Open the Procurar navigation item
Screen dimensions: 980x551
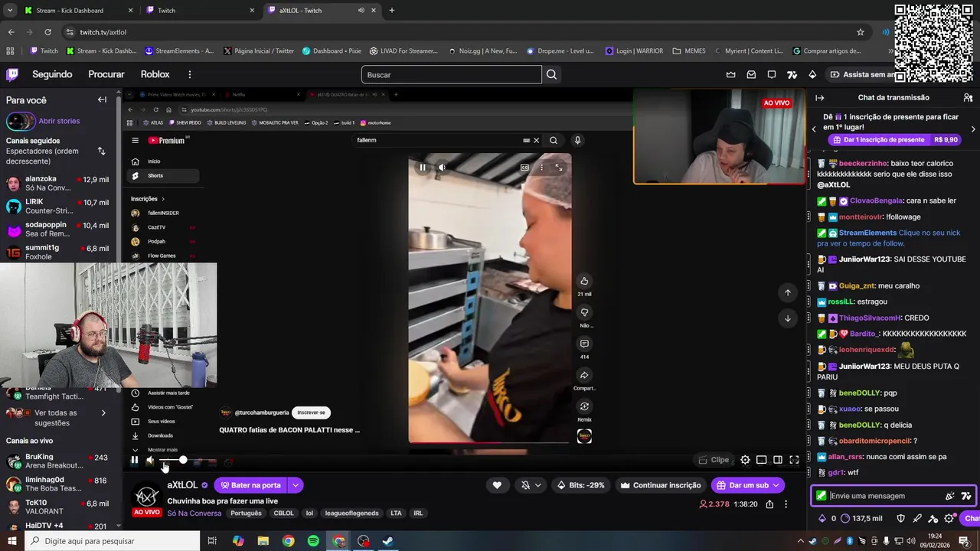106,74
